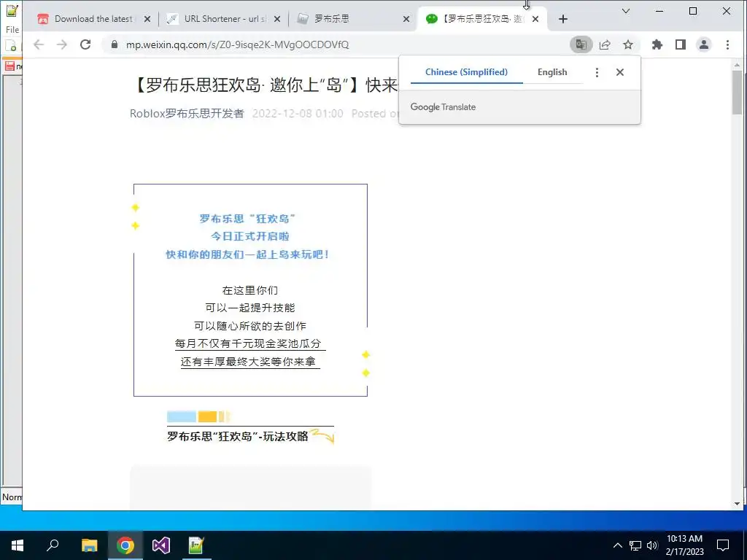Click the browser back arrow

click(39, 44)
